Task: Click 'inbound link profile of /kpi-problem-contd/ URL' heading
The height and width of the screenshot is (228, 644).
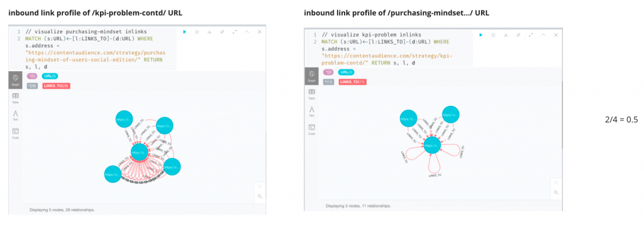Action: 96,13
